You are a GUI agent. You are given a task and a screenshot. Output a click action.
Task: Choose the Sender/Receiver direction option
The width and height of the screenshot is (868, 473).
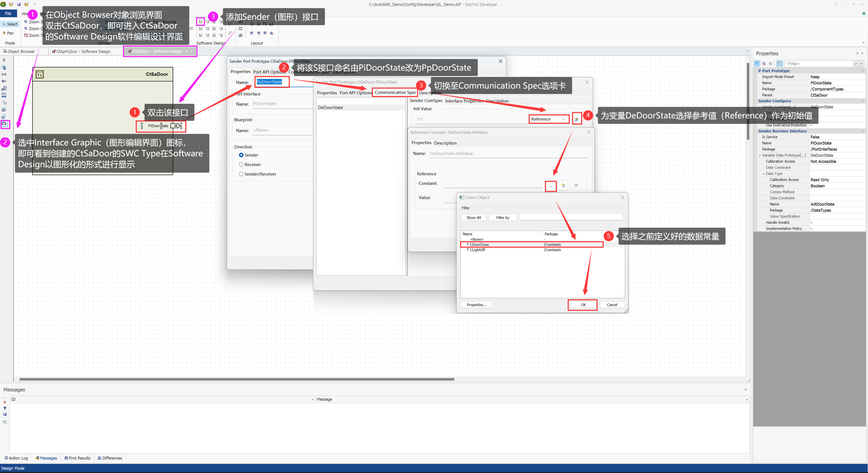coord(241,174)
